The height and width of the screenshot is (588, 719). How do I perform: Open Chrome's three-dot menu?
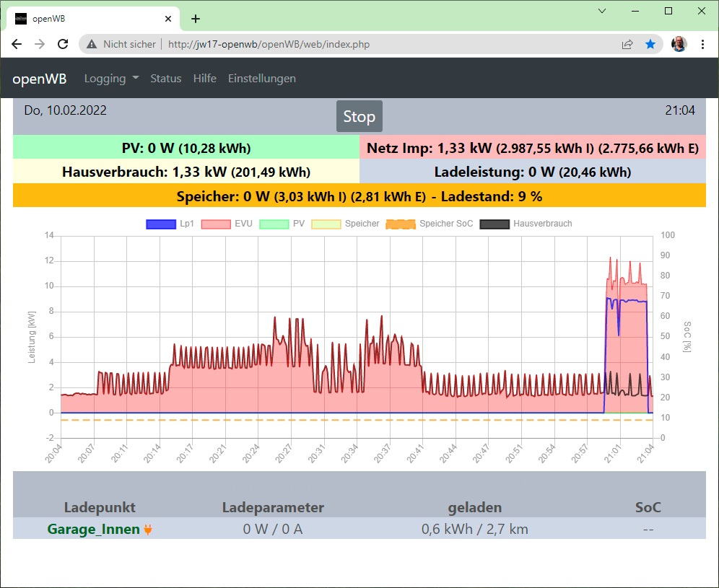point(702,44)
